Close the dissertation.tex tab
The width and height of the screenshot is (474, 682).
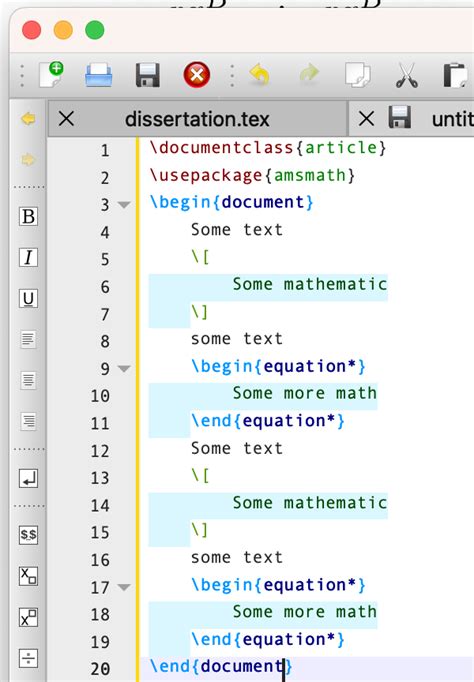66,118
